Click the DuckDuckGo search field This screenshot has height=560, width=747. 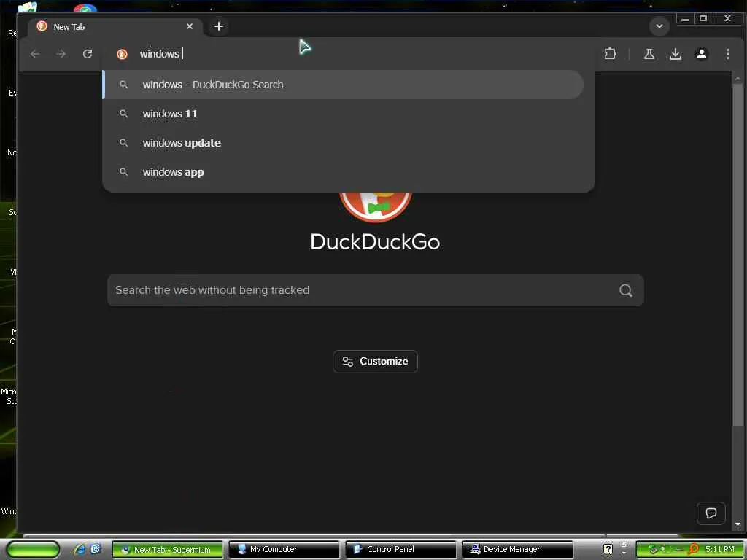376,290
